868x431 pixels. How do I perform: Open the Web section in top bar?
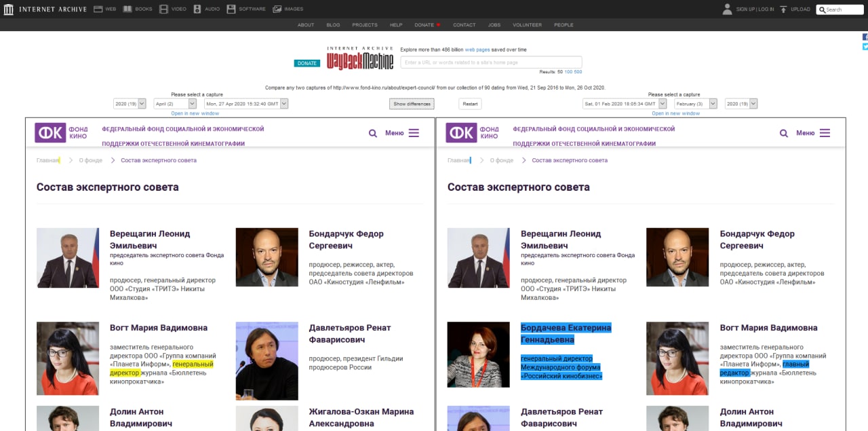(x=105, y=9)
